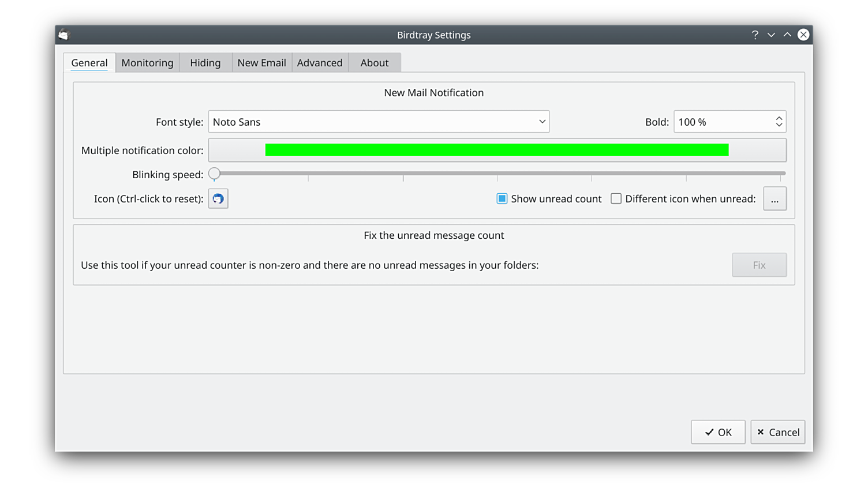The height and width of the screenshot is (488, 868).
Task: Minimize window using down chevron icon
Action: coord(771,35)
